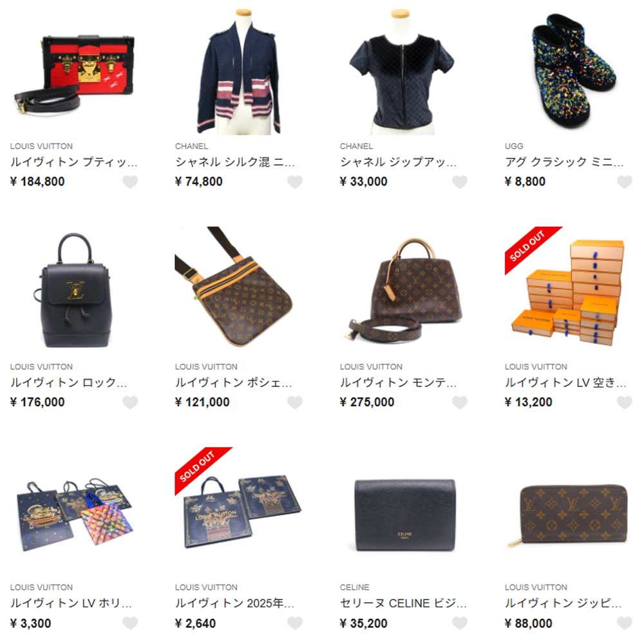Open the black Celine wallet thumbnail

pyautogui.click(x=404, y=513)
